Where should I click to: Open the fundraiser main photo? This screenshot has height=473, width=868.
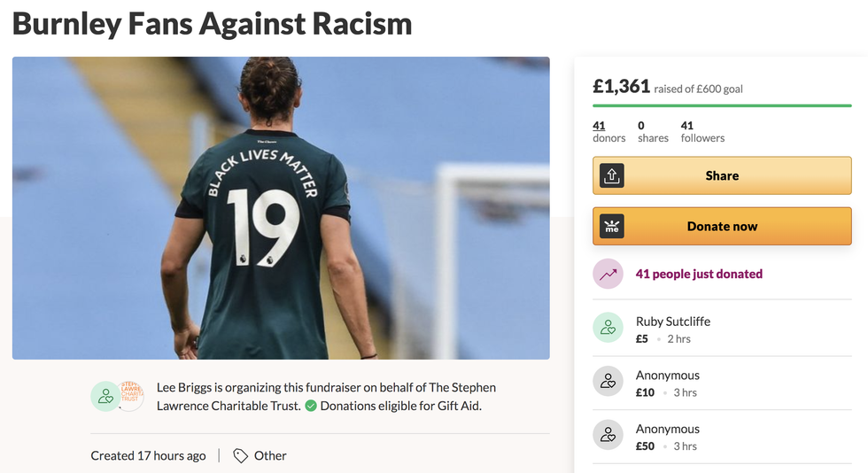coord(281,208)
